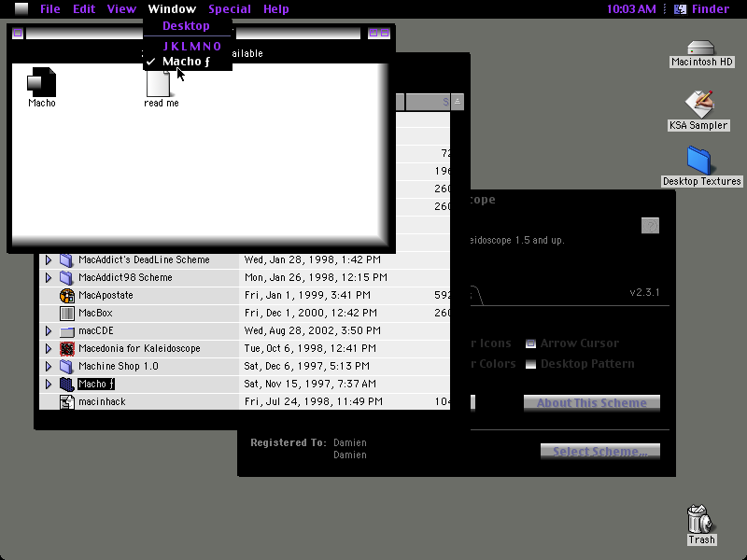The height and width of the screenshot is (560, 747).
Task: Click the sort order button in list header
Action: (458, 102)
